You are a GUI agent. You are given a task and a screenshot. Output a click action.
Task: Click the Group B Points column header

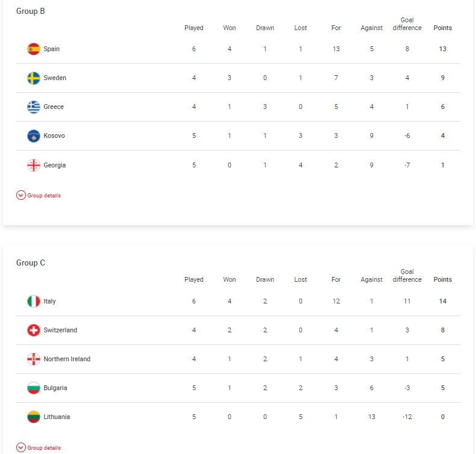442,28
